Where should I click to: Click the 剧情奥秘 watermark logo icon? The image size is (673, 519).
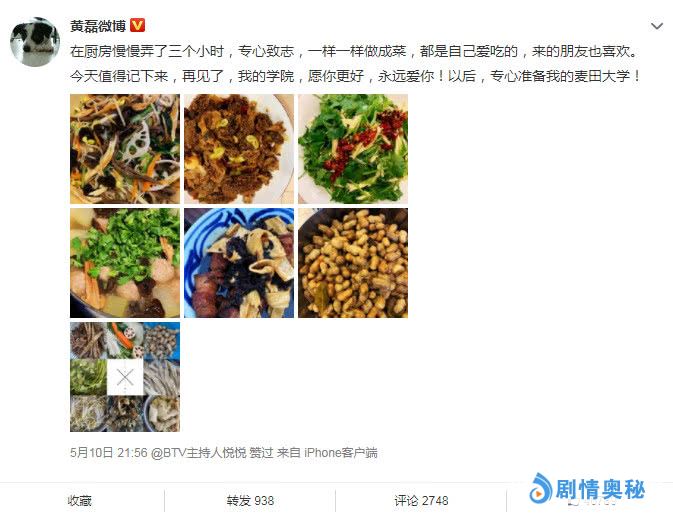540,488
